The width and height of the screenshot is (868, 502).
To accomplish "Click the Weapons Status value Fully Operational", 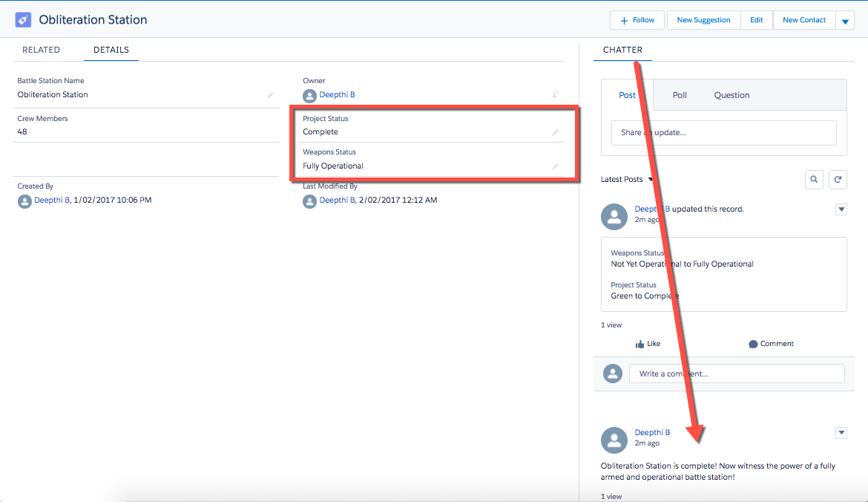I will click(333, 166).
